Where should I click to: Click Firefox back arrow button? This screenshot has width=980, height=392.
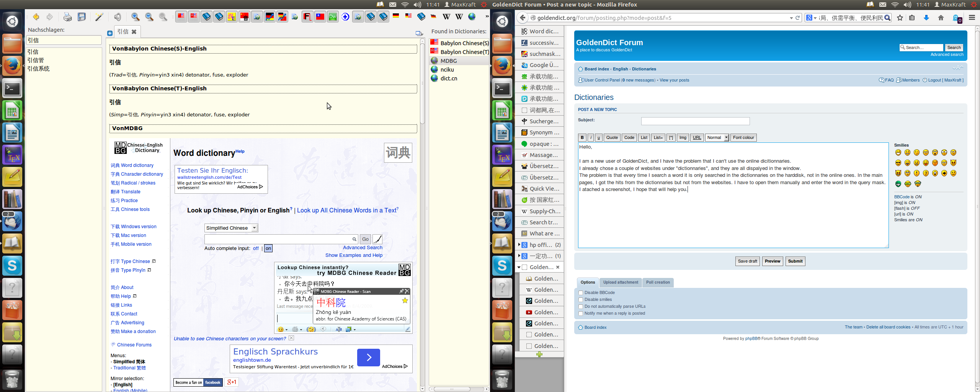click(x=522, y=18)
